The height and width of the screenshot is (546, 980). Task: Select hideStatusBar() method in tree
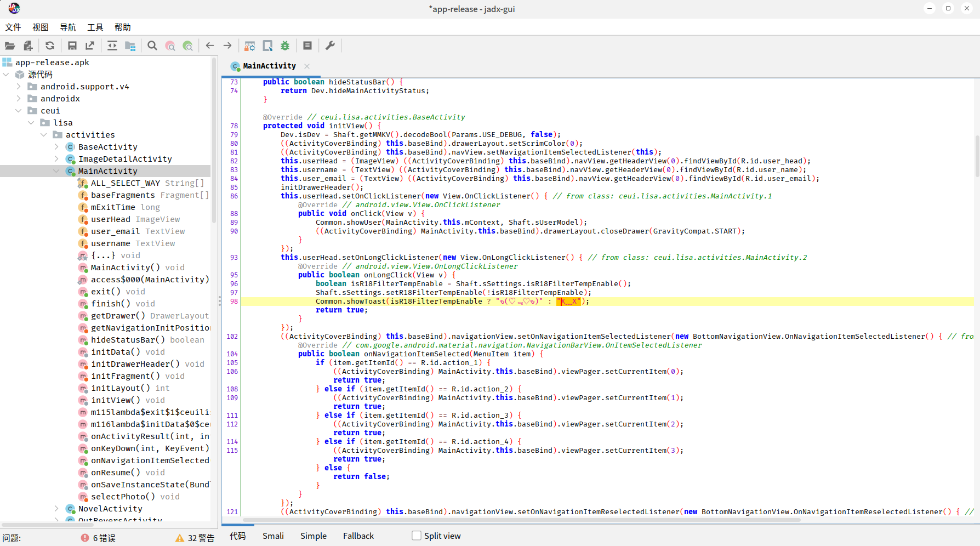141,340
